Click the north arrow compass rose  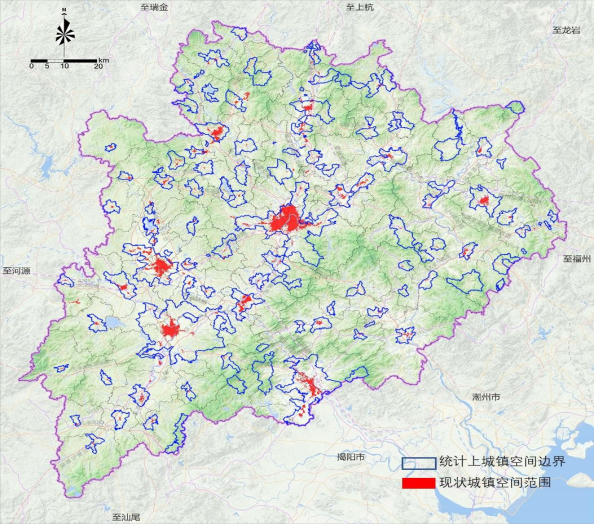click(x=65, y=32)
